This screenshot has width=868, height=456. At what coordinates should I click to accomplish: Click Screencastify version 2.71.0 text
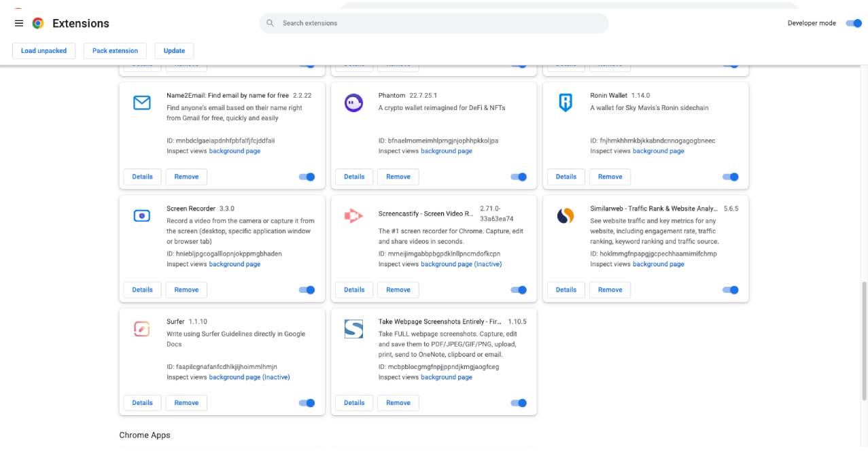(x=497, y=213)
